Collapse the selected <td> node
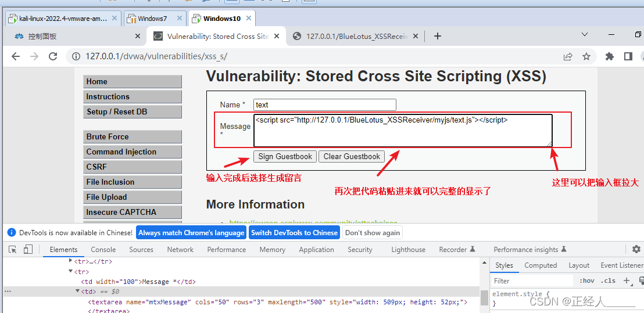This screenshot has height=313, width=644. pos(77,292)
